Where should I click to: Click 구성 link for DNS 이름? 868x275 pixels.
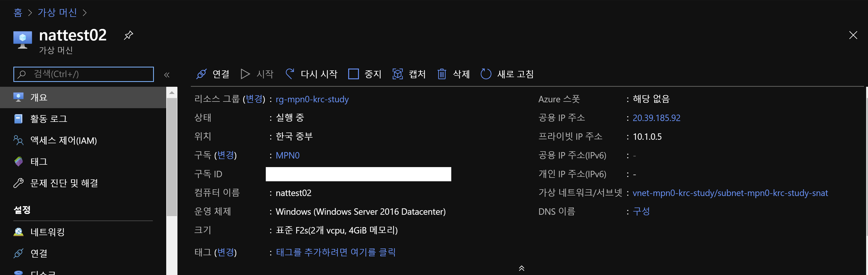pos(641,211)
